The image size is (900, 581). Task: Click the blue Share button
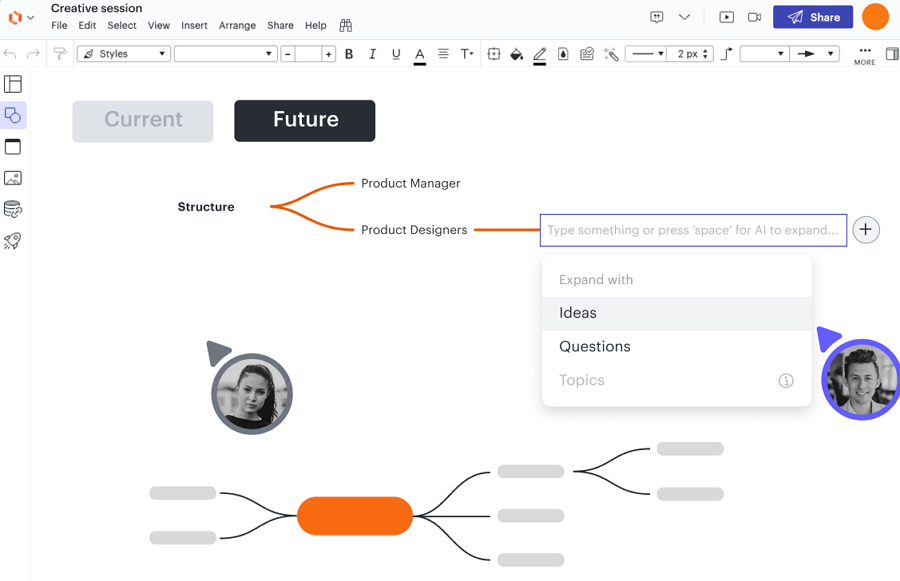click(x=813, y=17)
